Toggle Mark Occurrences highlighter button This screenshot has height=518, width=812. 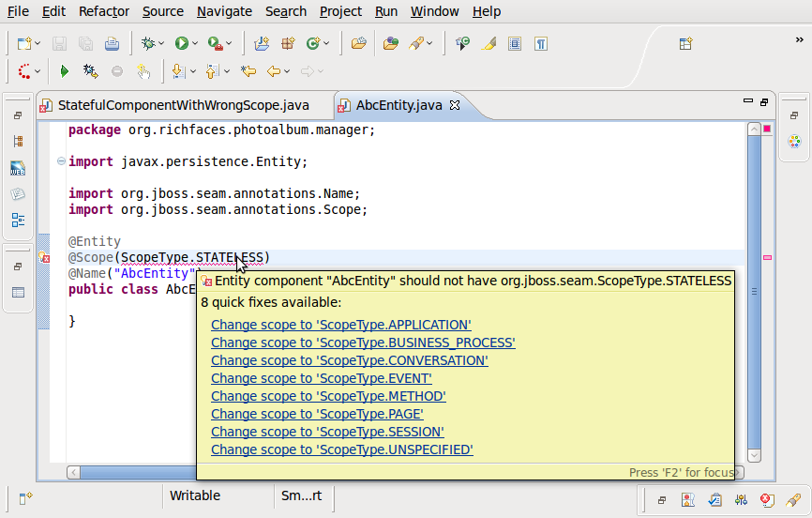(489, 43)
